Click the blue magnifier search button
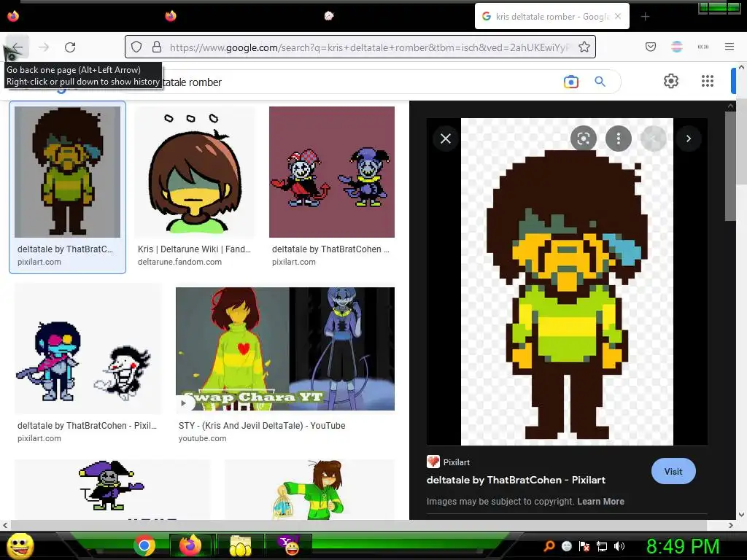 point(600,82)
